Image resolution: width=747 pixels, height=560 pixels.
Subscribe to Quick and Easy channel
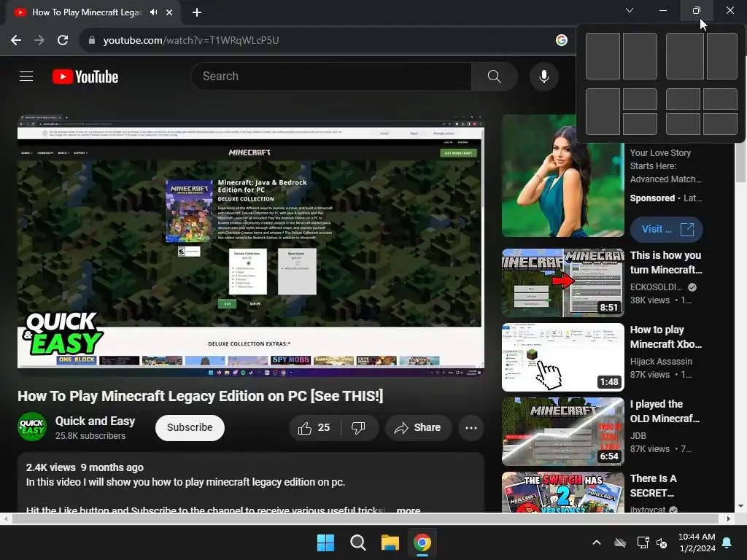[190, 427]
